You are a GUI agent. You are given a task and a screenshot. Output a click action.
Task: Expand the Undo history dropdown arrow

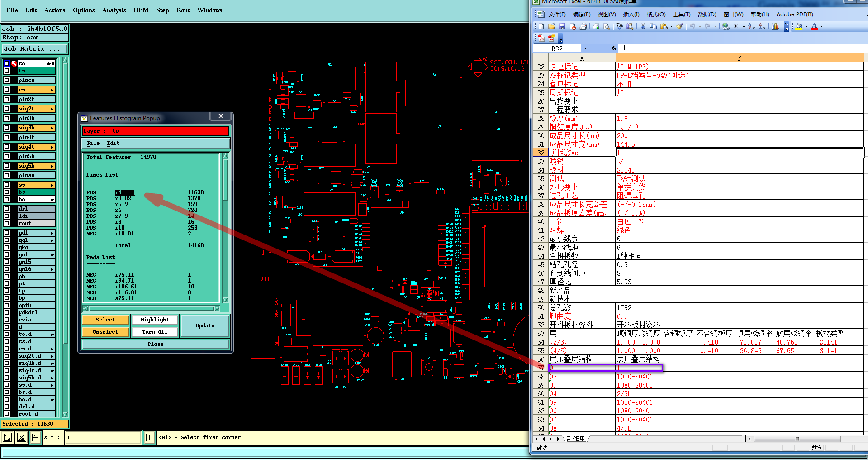click(x=700, y=26)
